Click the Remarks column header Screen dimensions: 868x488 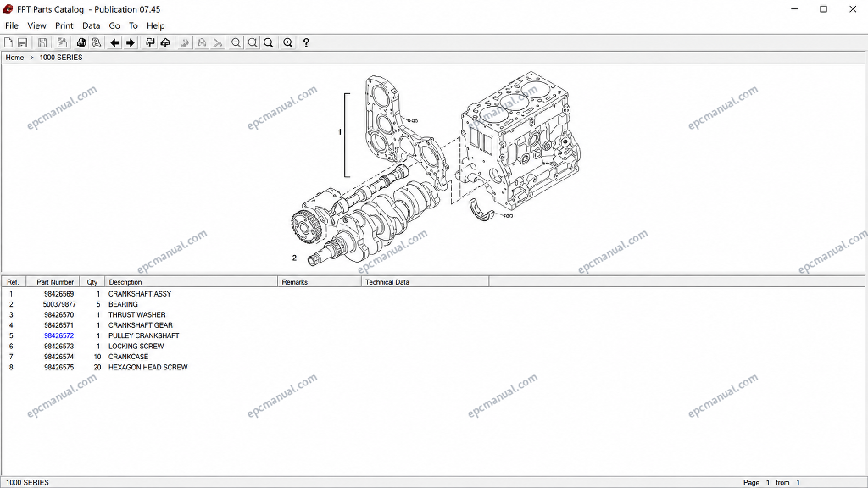[x=320, y=282]
